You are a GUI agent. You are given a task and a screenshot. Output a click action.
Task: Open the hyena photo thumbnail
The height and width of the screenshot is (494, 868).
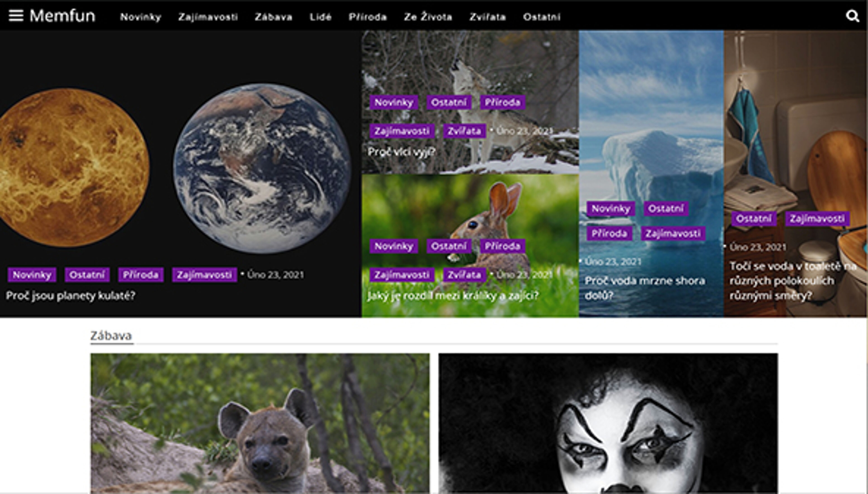click(x=260, y=423)
